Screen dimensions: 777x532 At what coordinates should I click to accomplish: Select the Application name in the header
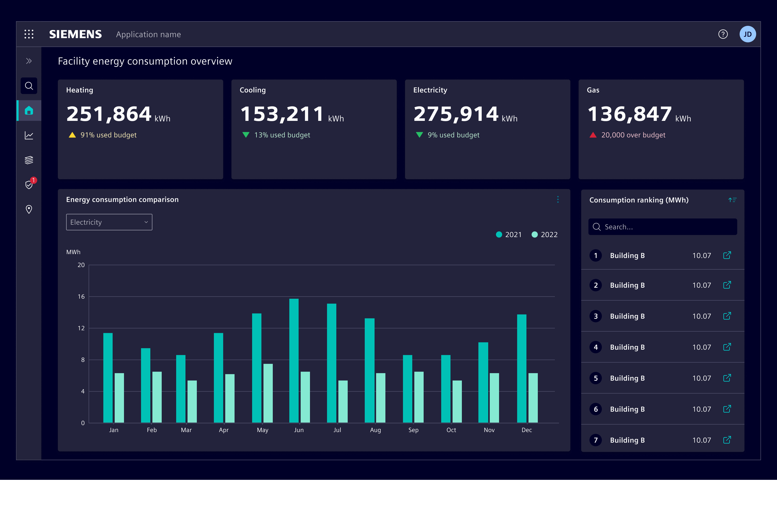point(148,34)
